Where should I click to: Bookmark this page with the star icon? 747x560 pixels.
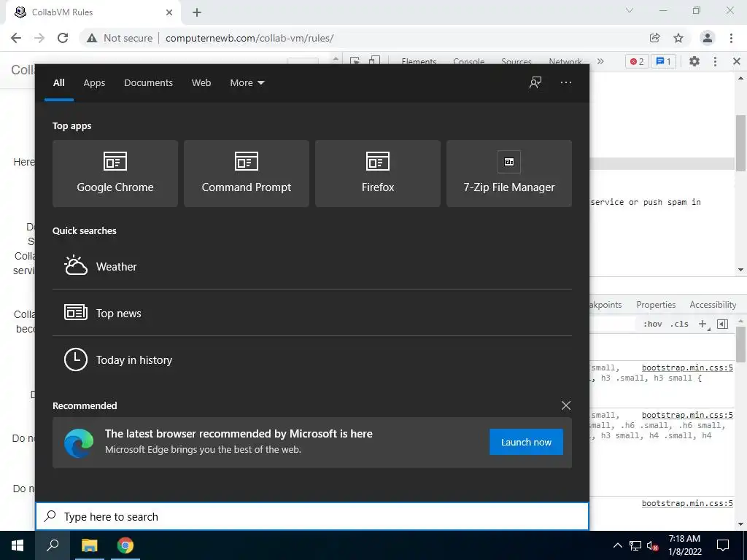coord(678,38)
